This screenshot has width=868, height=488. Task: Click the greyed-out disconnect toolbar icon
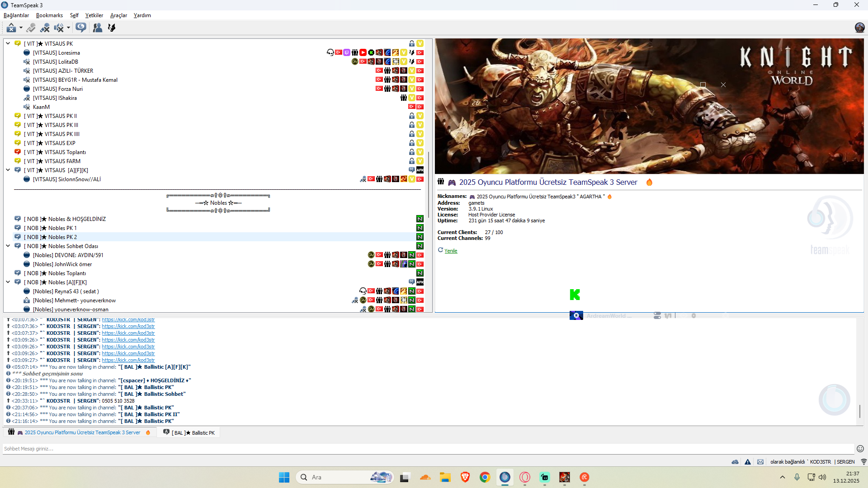(x=31, y=28)
